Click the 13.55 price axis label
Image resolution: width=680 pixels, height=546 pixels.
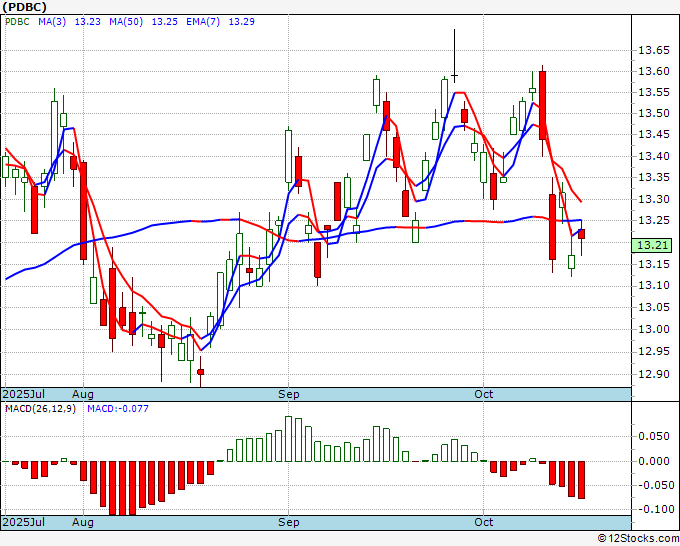[654, 92]
